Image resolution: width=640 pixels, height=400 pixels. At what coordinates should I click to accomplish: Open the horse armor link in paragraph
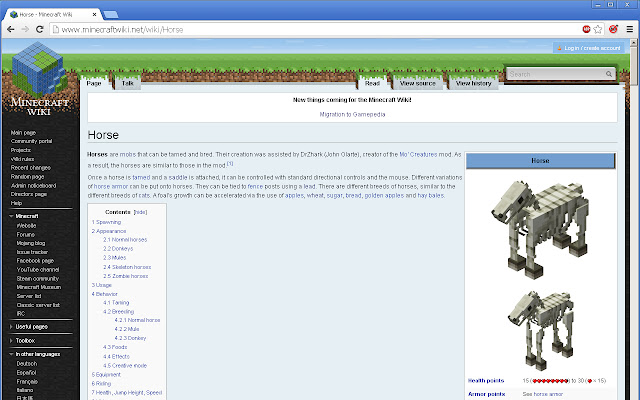point(111,187)
